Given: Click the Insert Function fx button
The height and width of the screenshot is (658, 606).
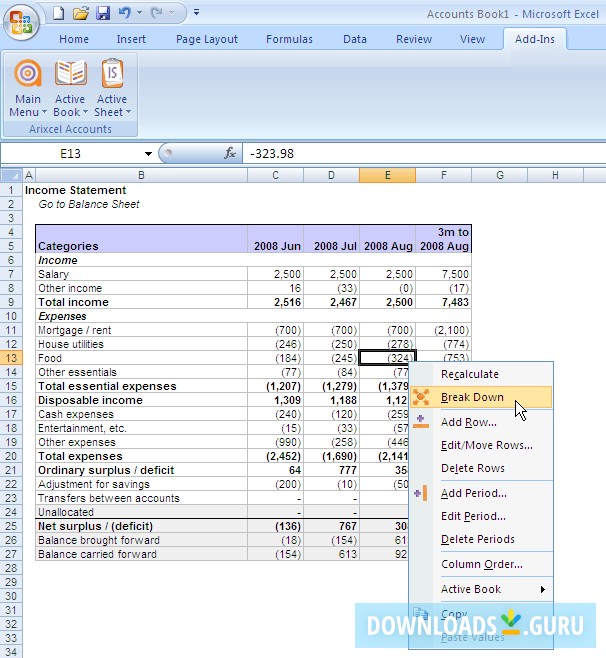Looking at the screenshot, I should point(230,154).
